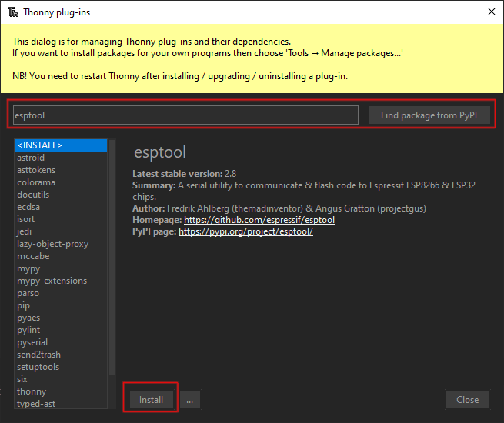Select parso in the package list
Viewport: 504px width, 423px height.
[61, 293]
